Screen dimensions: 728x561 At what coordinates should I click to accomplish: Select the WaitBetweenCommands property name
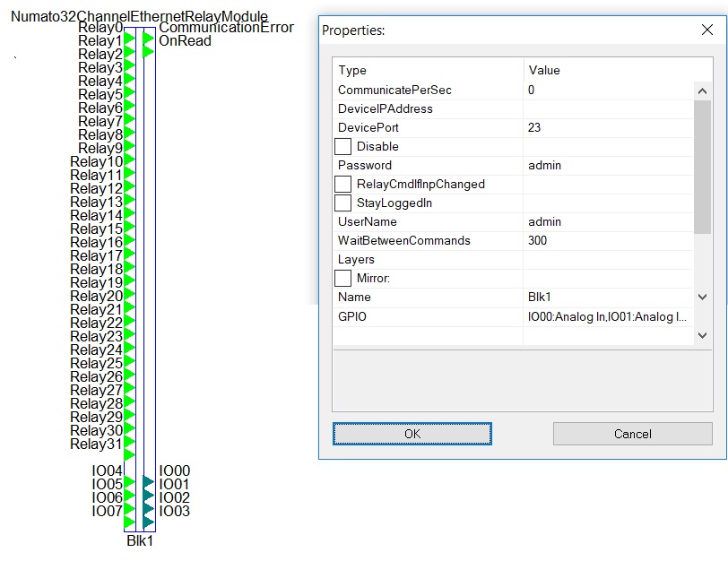point(404,240)
